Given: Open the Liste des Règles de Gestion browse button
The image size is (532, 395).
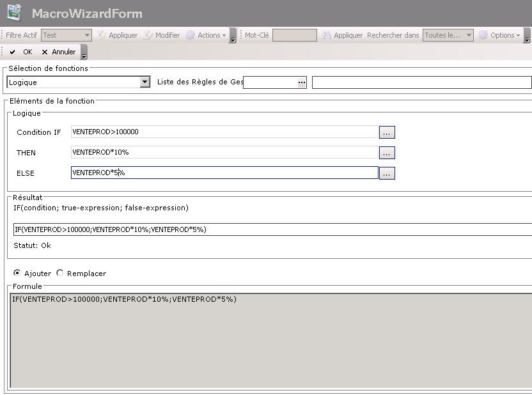Looking at the screenshot, I should tap(302, 82).
